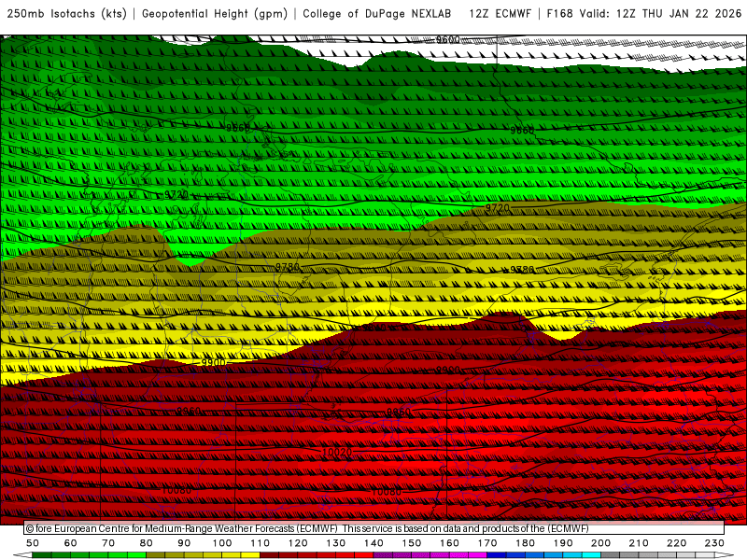This screenshot has height=560, width=747.
Task: Click the legend value 220
Action: tap(676, 543)
